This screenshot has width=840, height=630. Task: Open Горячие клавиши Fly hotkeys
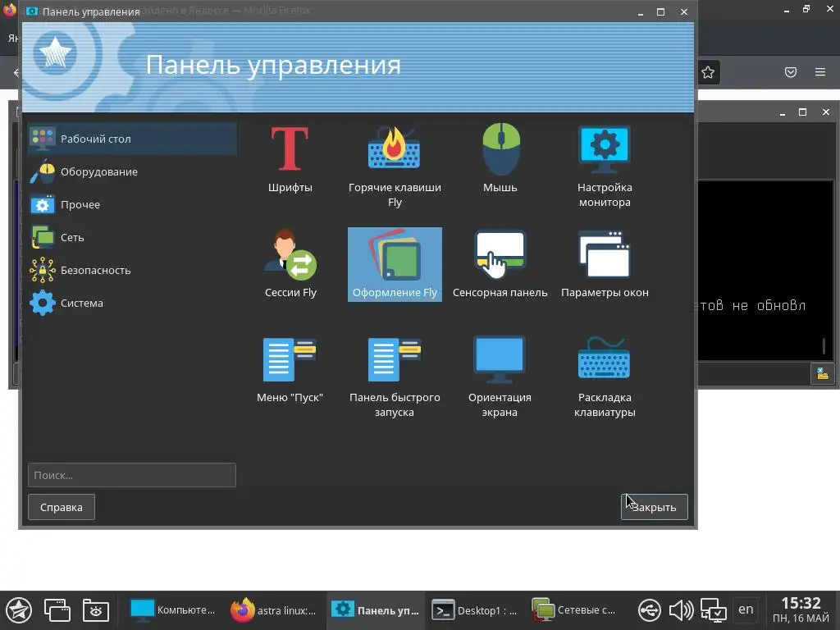tap(395, 166)
